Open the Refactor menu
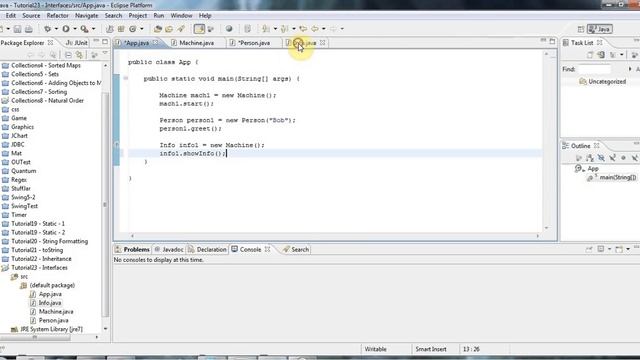 click(58, 16)
